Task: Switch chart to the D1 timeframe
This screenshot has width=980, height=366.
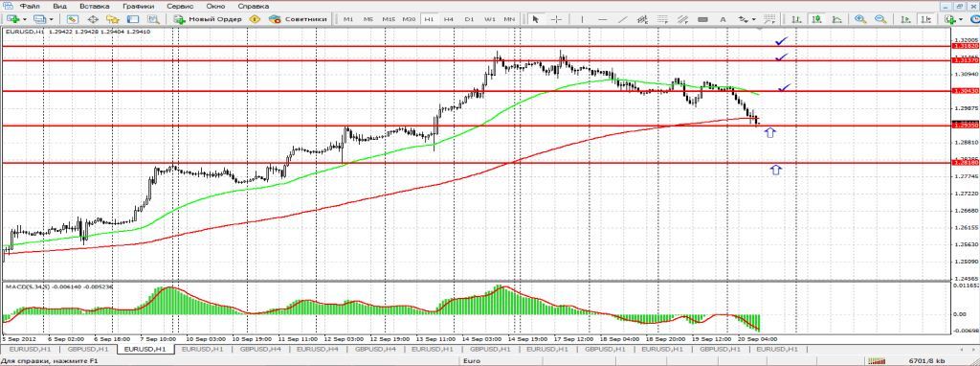Action: (469, 19)
